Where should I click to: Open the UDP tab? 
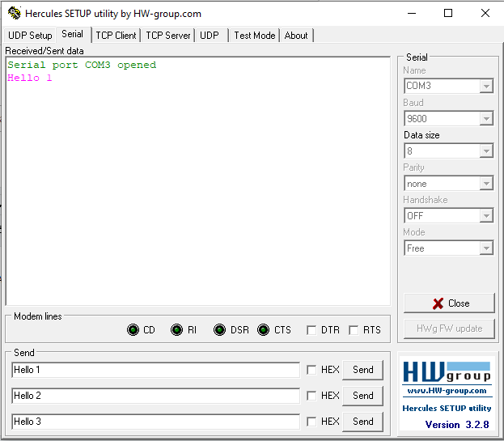[x=210, y=36]
